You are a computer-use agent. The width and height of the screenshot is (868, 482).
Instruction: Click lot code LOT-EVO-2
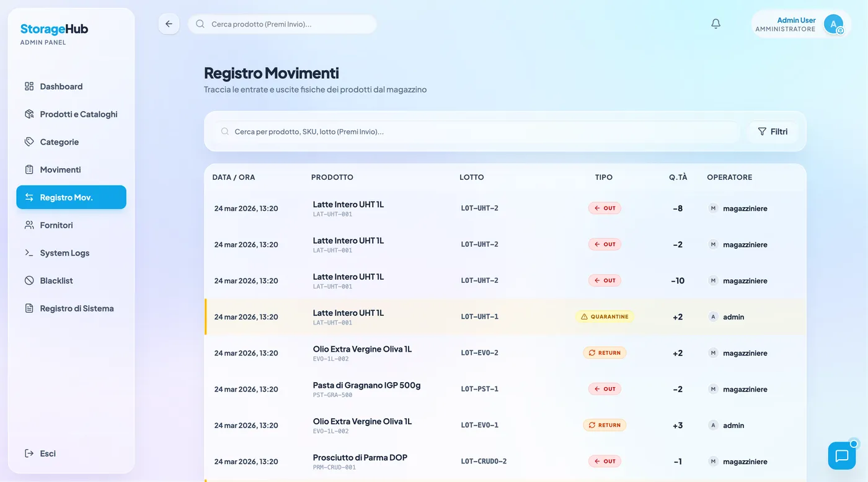coord(480,353)
